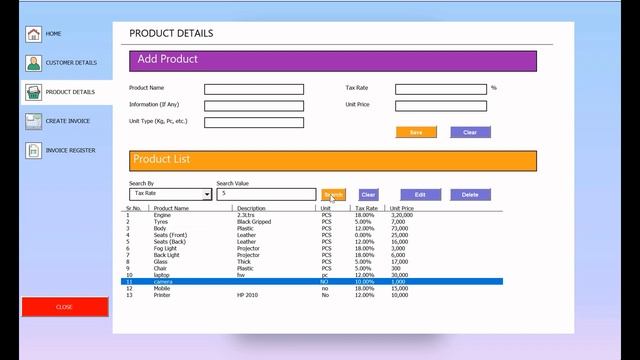The width and height of the screenshot is (640, 360).
Task: Focus the Tax Rate input field
Action: click(441, 89)
